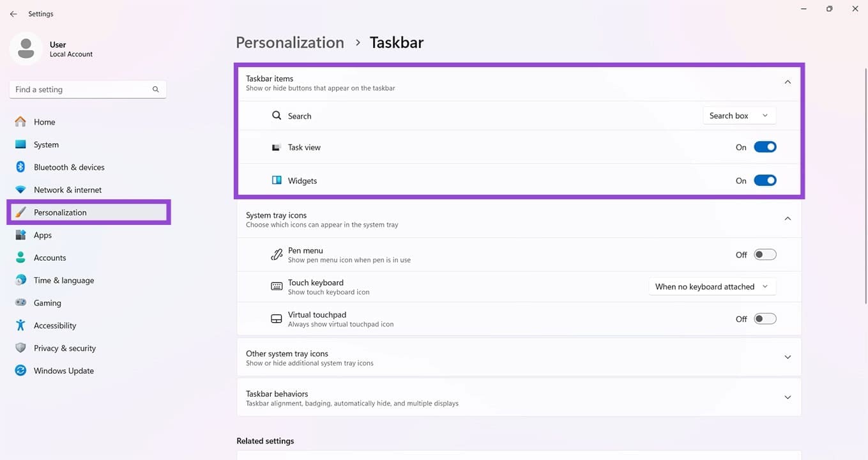Go back using the arrow button
Viewport: 868px width, 460px height.
click(x=13, y=13)
